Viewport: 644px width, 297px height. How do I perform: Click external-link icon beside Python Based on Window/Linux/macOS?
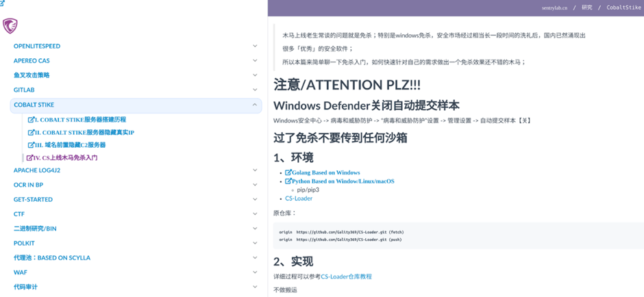(288, 181)
